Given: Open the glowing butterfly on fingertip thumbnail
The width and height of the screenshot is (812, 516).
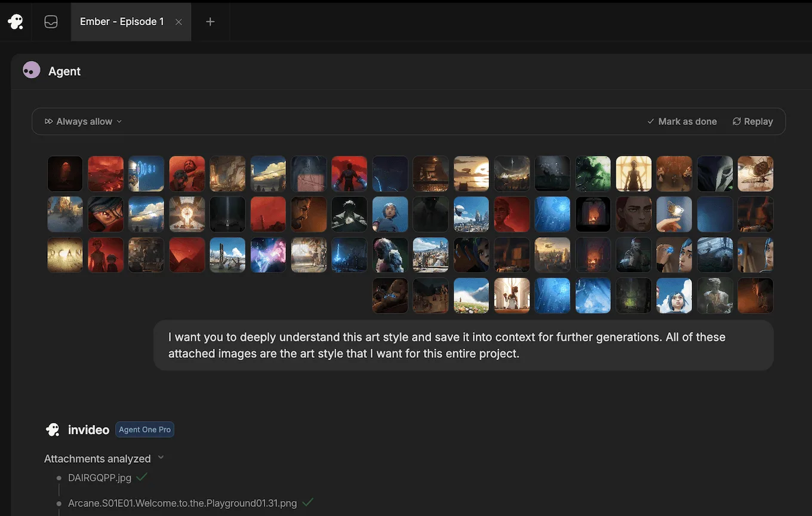Looking at the screenshot, I should point(674,214).
